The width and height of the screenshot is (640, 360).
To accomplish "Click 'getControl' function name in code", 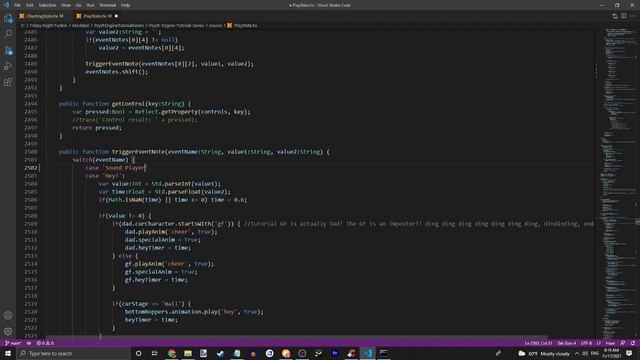I will (128, 104).
